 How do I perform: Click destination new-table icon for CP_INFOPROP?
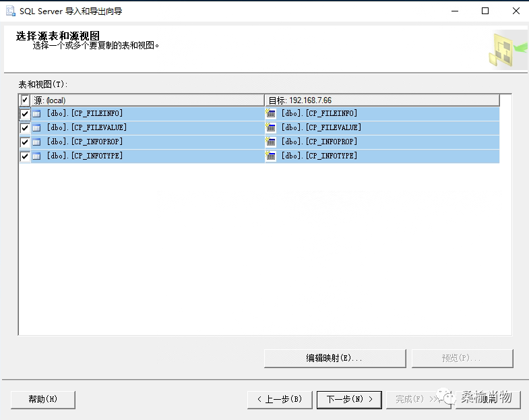[271, 142]
